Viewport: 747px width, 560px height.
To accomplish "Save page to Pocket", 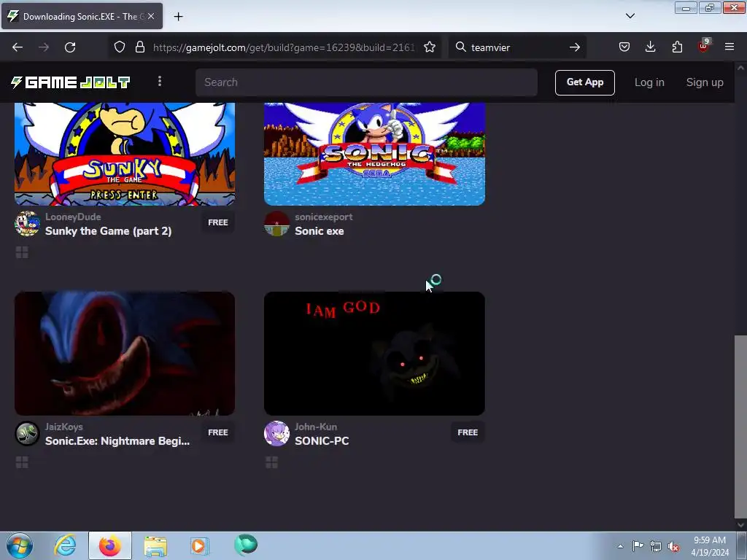I will 624,47.
